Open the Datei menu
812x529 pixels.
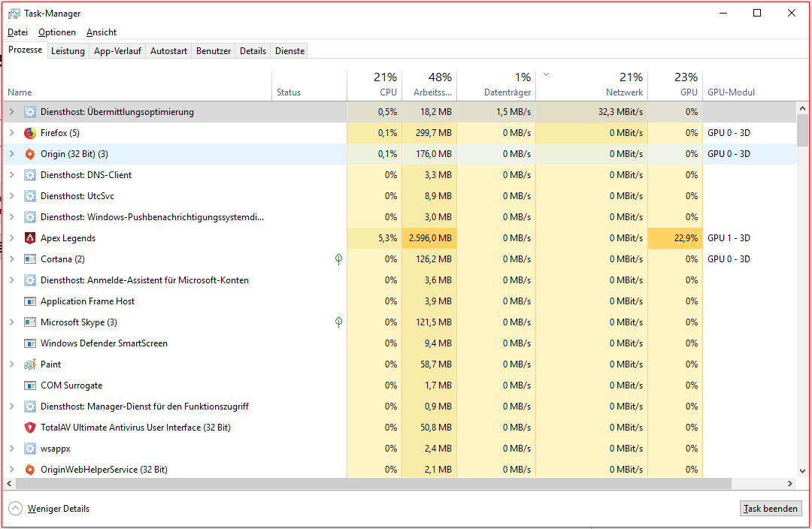pos(17,32)
